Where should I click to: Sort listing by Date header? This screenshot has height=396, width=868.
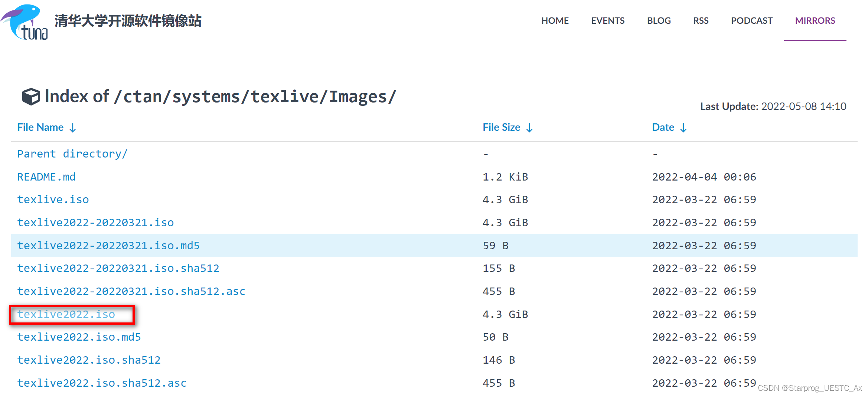coord(663,127)
